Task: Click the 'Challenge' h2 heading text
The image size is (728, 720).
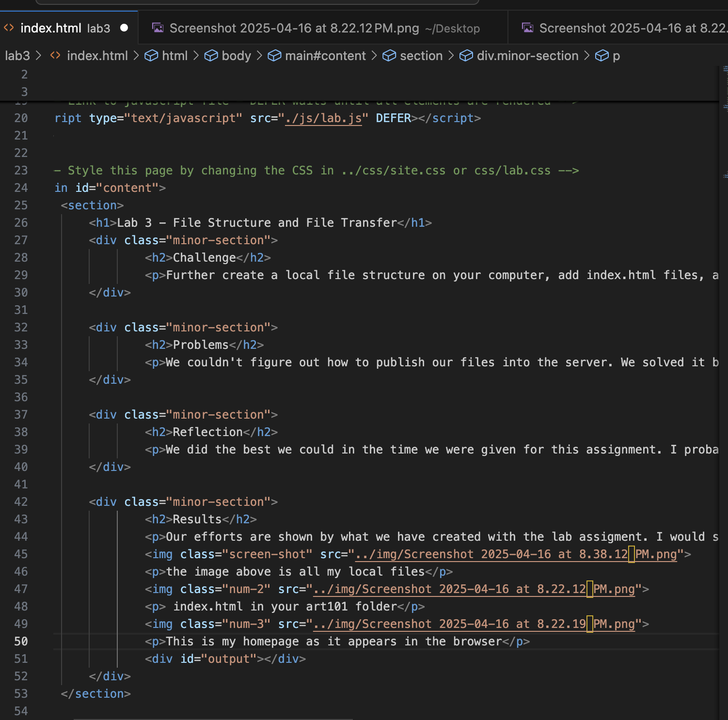Action: 205,258
